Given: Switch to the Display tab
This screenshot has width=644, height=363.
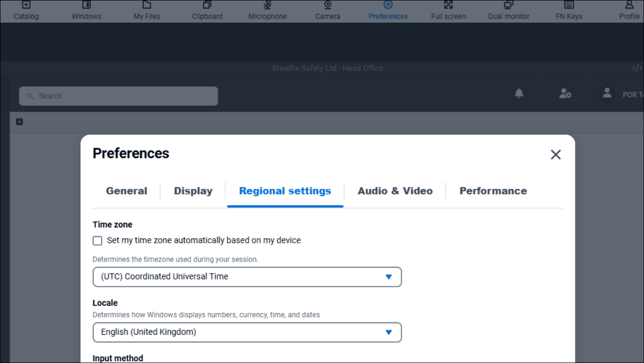Looking at the screenshot, I should (x=192, y=191).
